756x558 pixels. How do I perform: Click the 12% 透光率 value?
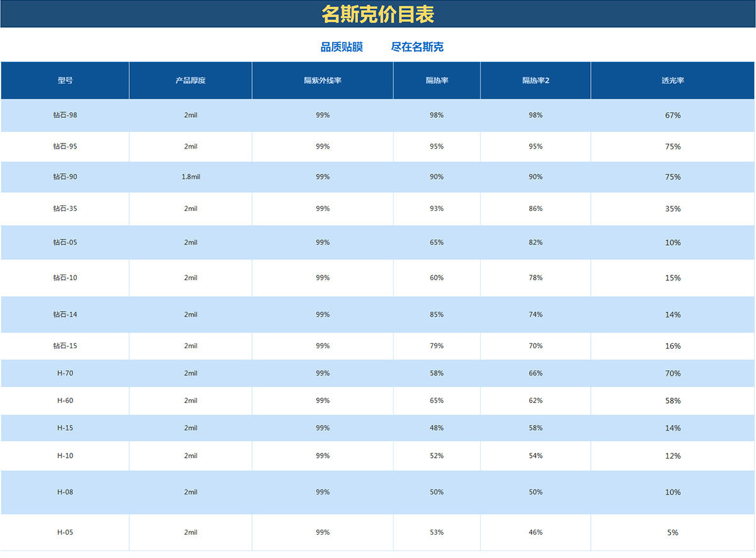(673, 456)
